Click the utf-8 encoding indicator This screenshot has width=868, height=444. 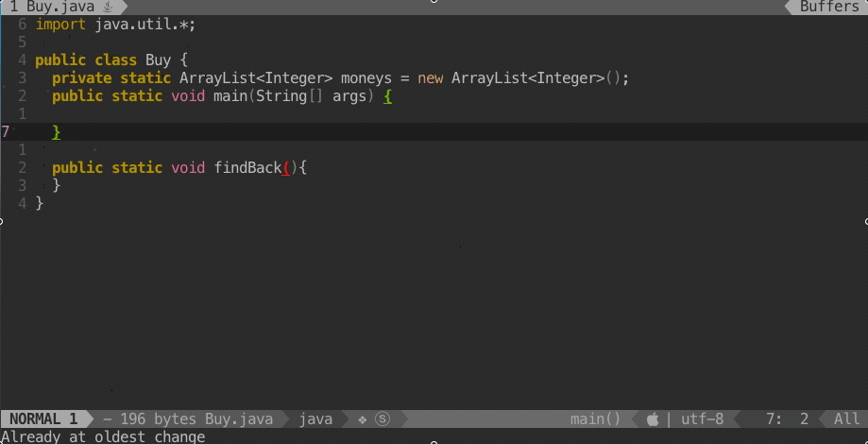pyautogui.click(x=702, y=418)
